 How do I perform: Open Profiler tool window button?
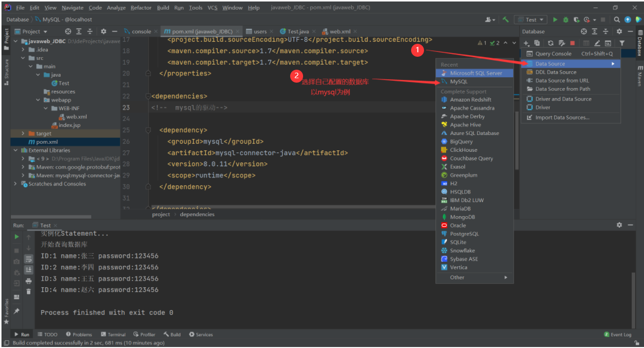click(144, 335)
